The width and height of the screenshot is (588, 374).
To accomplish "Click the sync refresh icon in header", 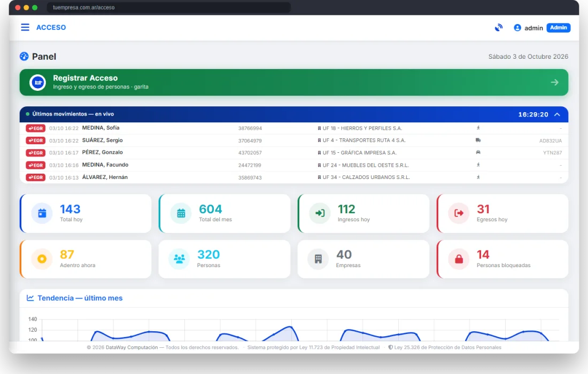I will (498, 28).
